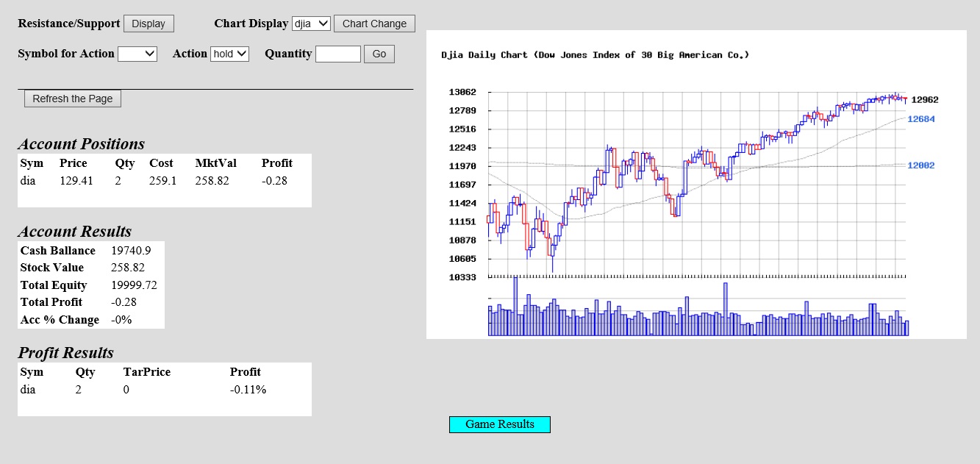The height and width of the screenshot is (464, 980).
Task: Click the Total Equity value 19999.72
Action: pos(134,285)
